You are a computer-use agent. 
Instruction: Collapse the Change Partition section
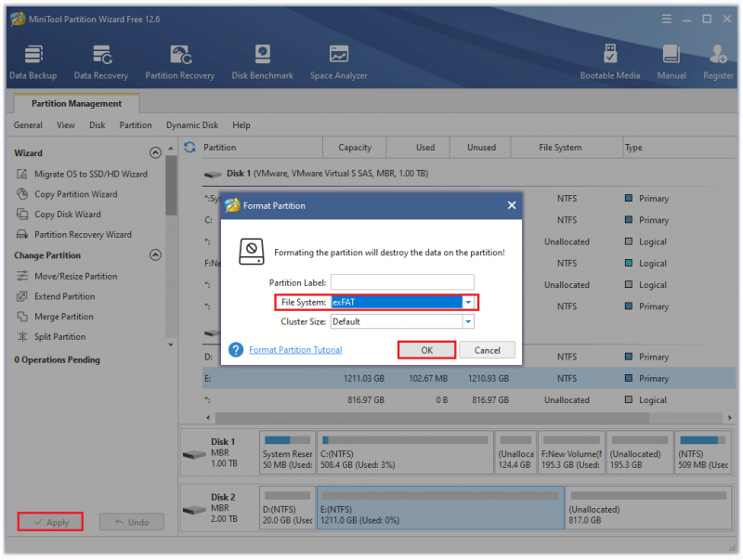[x=155, y=254]
